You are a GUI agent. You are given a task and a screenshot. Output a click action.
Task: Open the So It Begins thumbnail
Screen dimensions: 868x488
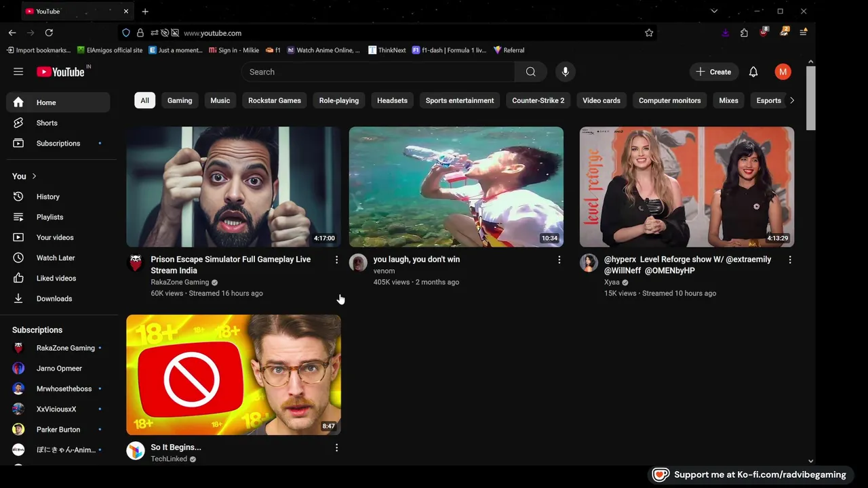coord(233,375)
